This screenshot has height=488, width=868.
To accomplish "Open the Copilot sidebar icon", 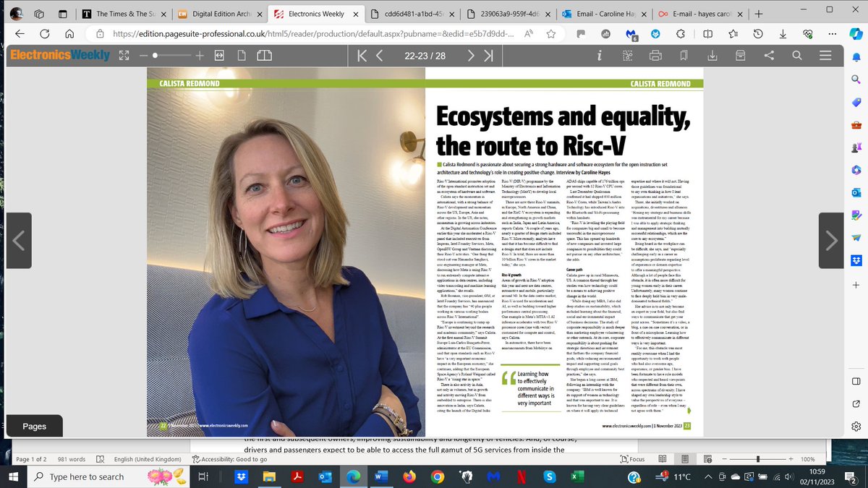I will (x=856, y=34).
